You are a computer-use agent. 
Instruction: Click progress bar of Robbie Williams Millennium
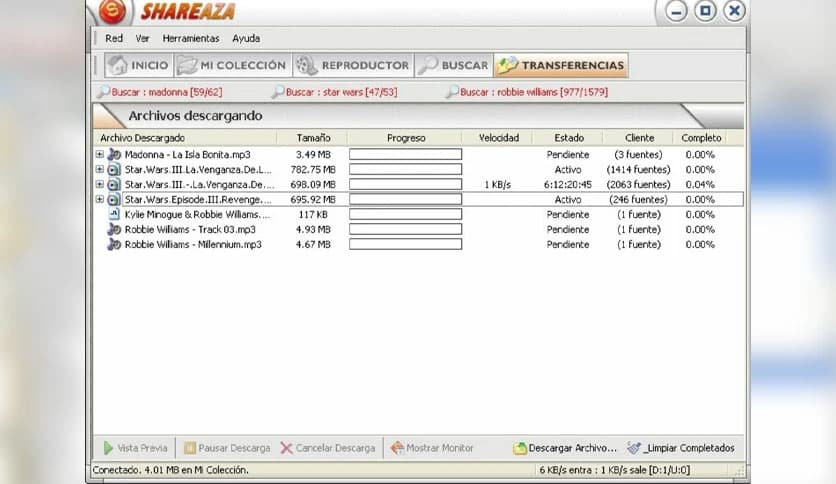point(405,244)
